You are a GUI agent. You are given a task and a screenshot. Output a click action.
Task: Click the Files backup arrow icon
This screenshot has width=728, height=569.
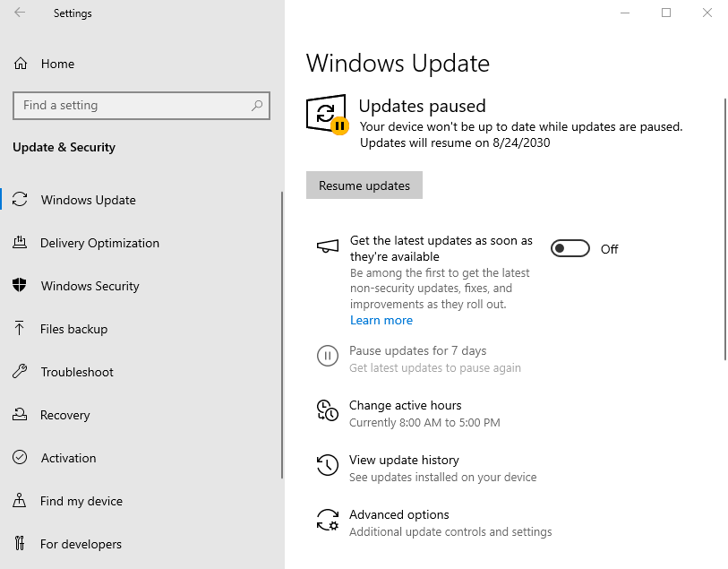pyautogui.click(x=19, y=328)
